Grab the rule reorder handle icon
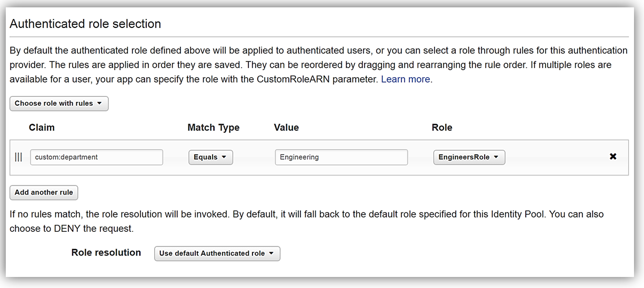This screenshot has height=288, width=644. tap(18, 157)
